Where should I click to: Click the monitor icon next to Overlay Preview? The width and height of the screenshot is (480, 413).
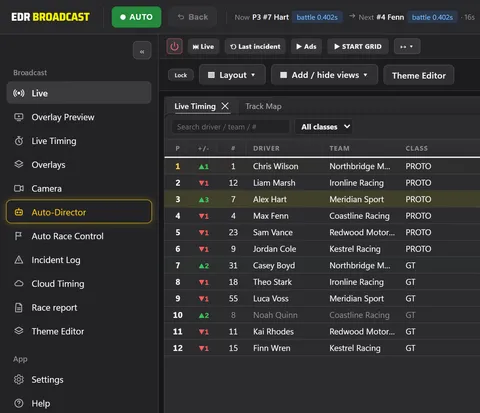pos(19,117)
